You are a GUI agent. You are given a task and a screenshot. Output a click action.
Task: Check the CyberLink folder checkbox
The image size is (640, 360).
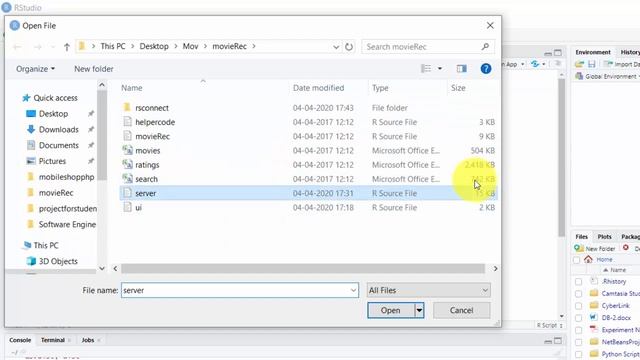pyautogui.click(x=578, y=306)
